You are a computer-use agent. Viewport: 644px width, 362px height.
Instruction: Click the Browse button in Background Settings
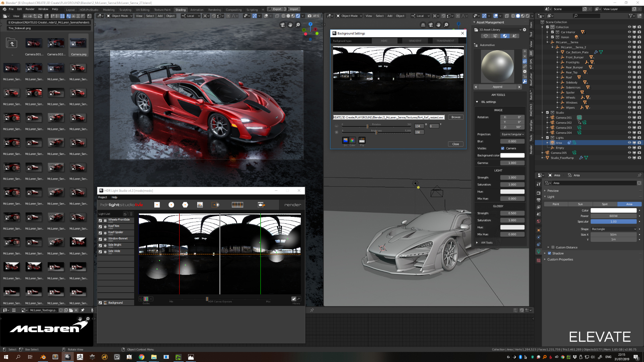[456, 117]
